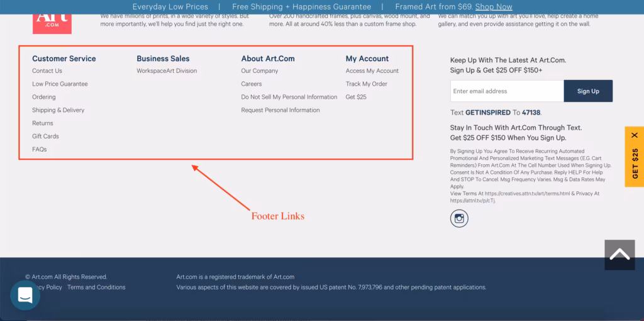The height and width of the screenshot is (321, 644).
Task: Open the Low Price Guarantee link
Action: pyautogui.click(x=60, y=84)
